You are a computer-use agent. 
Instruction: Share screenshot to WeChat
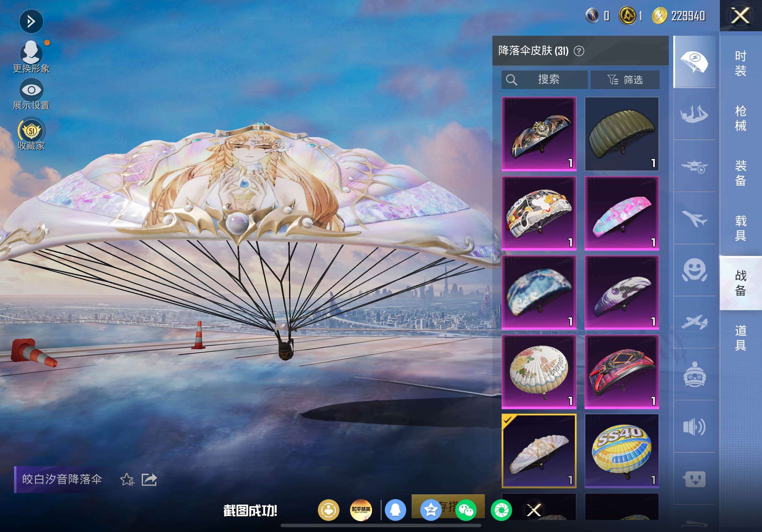pos(466,510)
